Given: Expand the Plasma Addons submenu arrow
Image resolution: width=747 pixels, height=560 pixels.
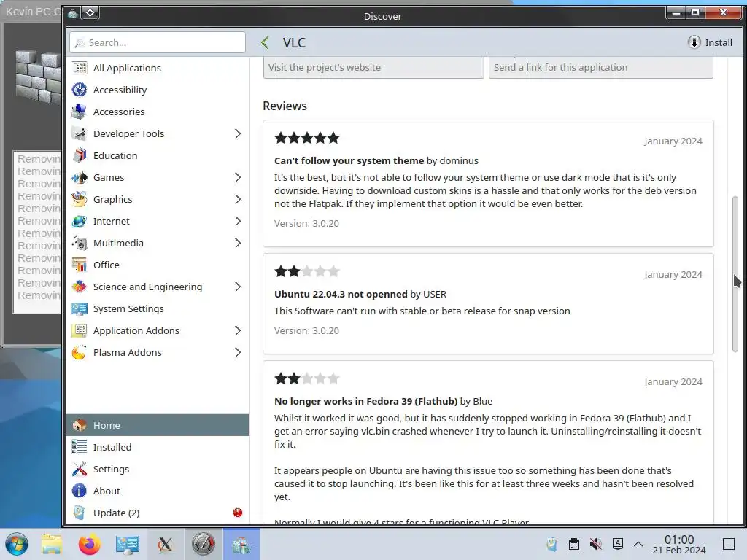Looking at the screenshot, I should coord(238,353).
